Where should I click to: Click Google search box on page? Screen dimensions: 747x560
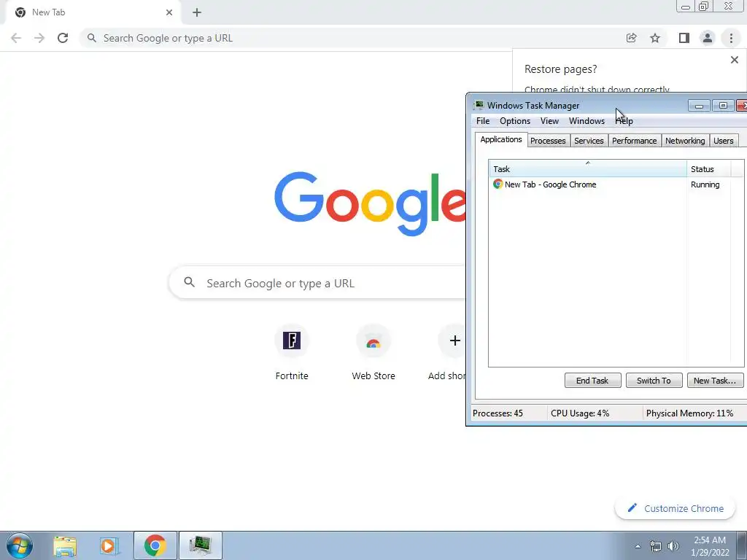(x=318, y=283)
